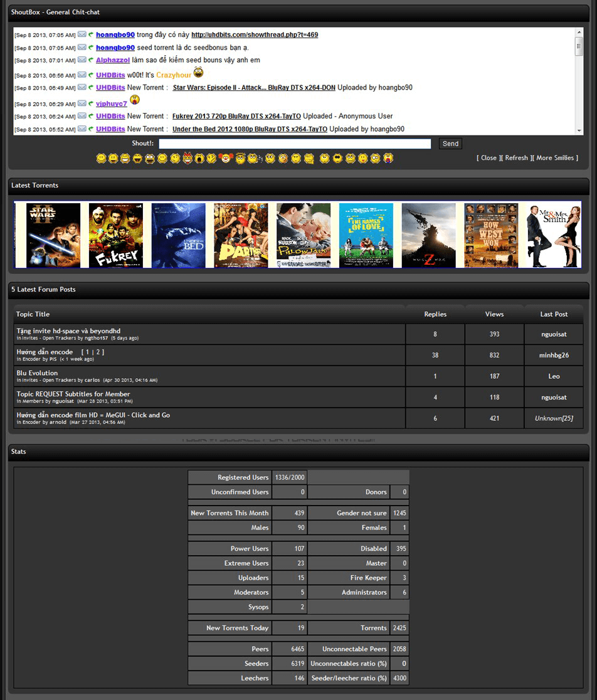Open the Star Wars poster thumbnail

(53, 235)
